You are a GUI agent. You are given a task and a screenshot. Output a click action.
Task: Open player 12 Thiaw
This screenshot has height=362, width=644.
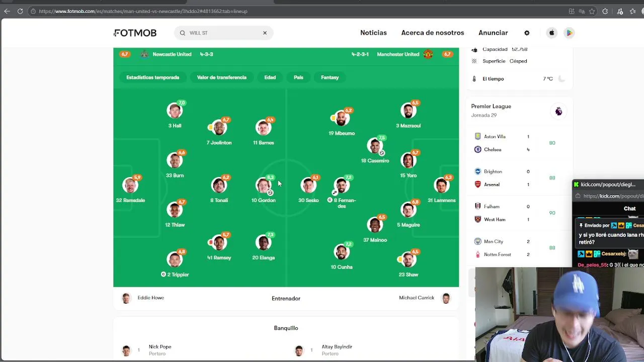point(175,214)
